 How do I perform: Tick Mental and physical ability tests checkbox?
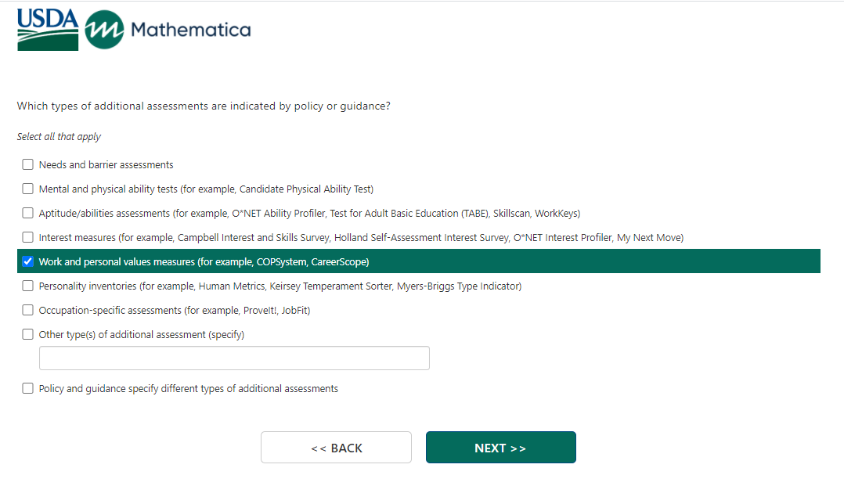point(28,189)
